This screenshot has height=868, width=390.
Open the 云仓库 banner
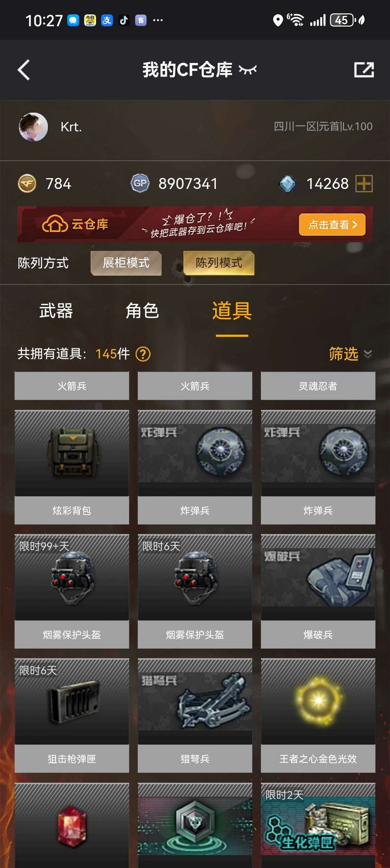point(195,224)
